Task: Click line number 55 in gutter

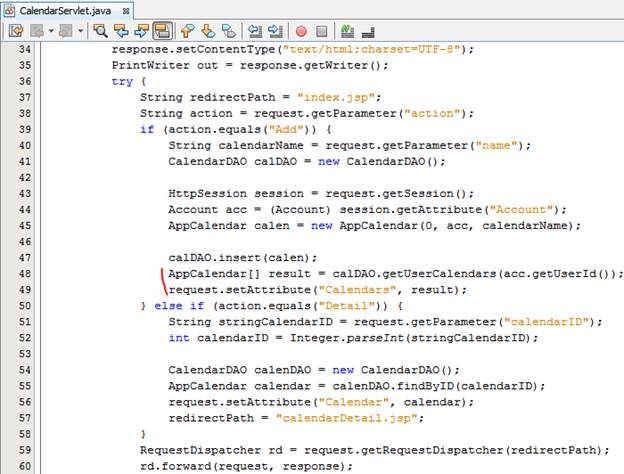Action: (25, 386)
